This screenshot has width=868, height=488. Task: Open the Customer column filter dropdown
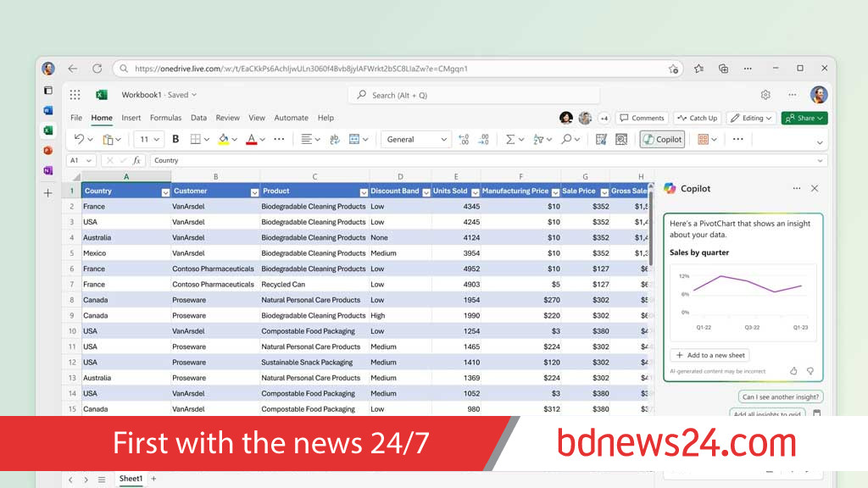click(x=254, y=192)
